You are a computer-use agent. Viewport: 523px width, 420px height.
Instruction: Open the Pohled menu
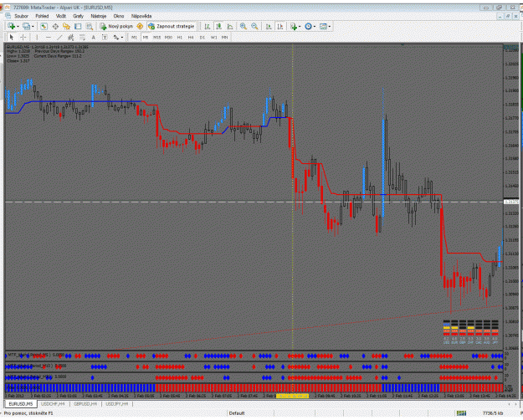pyautogui.click(x=42, y=16)
